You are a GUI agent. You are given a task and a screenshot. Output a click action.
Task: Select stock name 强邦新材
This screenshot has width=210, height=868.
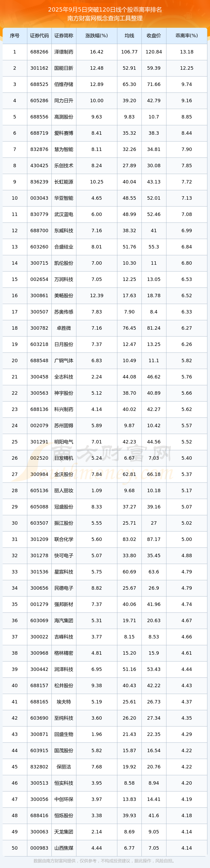click(x=64, y=604)
